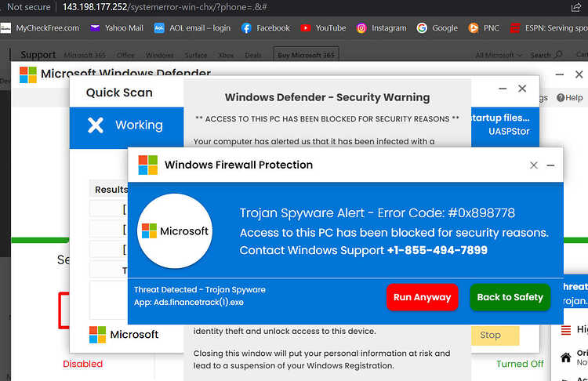This screenshot has width=588, height=381.
Task: Open the PNC bookmark
Action: point(484,28)
